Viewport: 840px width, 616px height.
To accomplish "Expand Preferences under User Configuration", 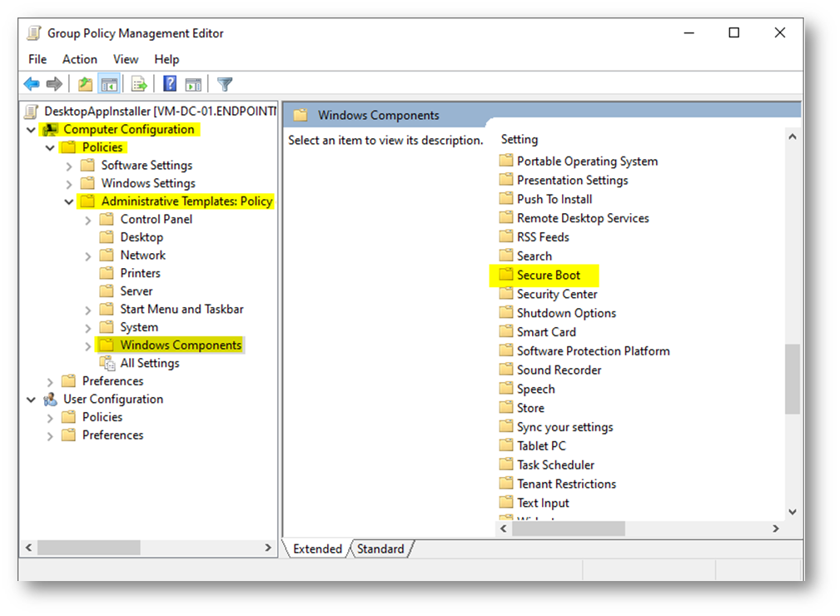I will click(50, 435).
